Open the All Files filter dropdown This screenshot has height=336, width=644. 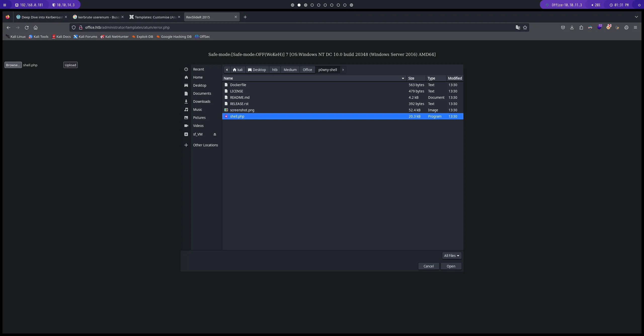[452, 256]
